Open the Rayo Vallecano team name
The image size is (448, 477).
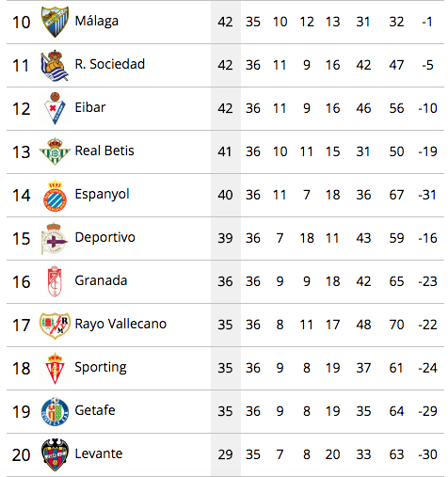(120, 325)
